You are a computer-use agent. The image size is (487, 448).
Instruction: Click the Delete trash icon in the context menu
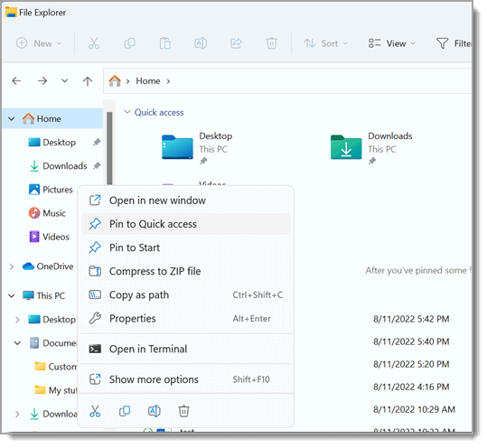click(183, 411)
